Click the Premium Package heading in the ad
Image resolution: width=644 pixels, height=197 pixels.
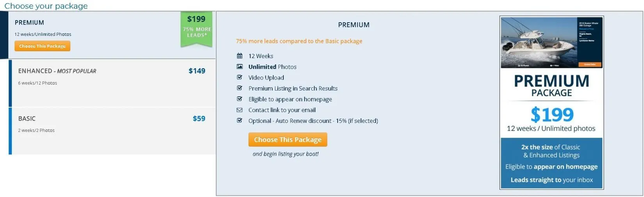pos(551,86)
